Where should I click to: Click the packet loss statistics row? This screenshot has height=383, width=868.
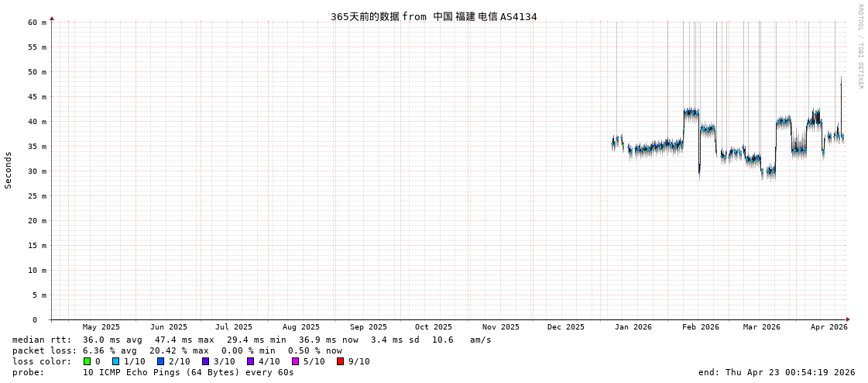click(x=177, y=350)
